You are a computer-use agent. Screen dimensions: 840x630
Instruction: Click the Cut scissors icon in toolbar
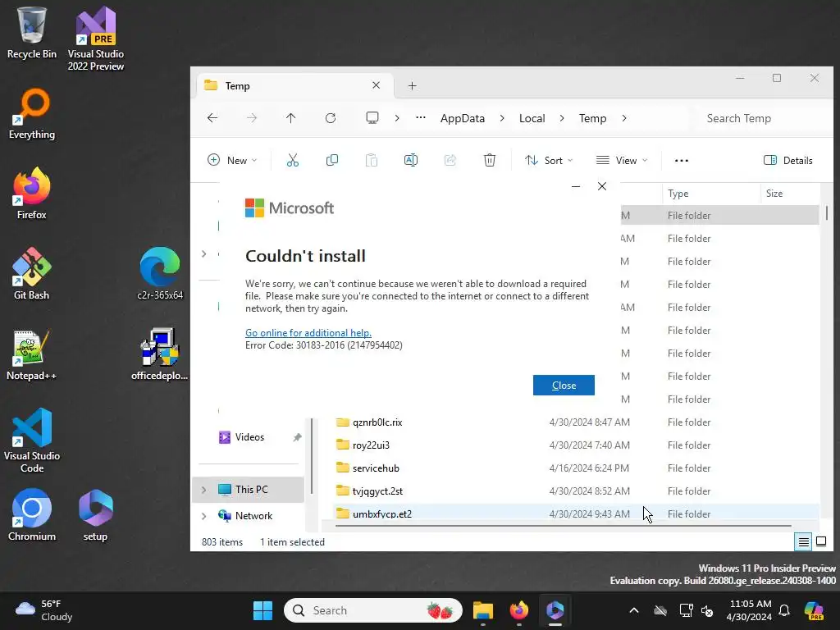pos(293,160)
